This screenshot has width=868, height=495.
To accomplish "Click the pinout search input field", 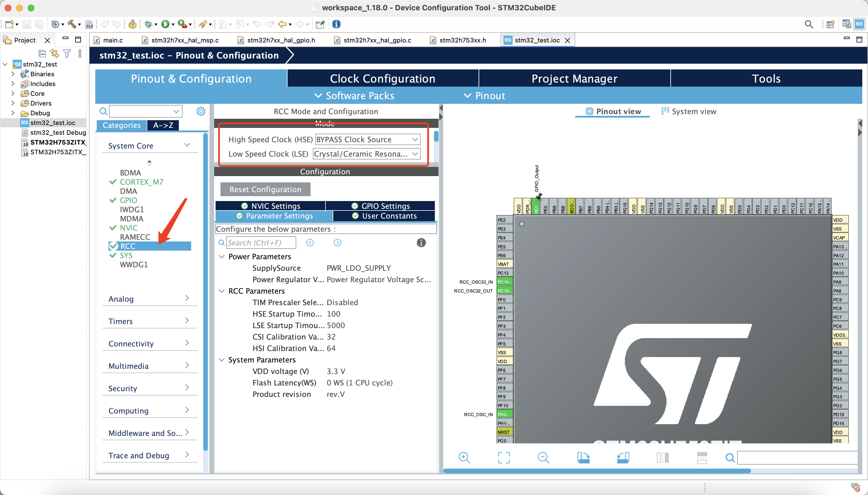I will pos(798,458).
